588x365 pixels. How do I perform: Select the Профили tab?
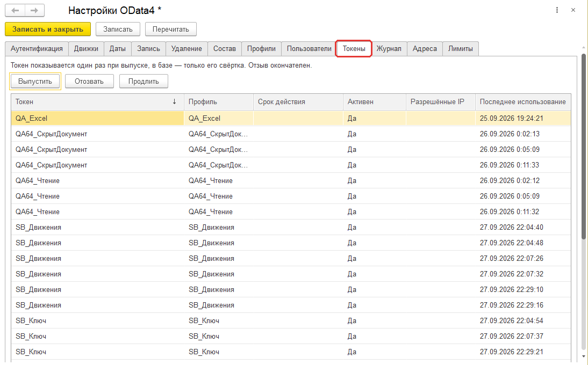coord(261,49)
